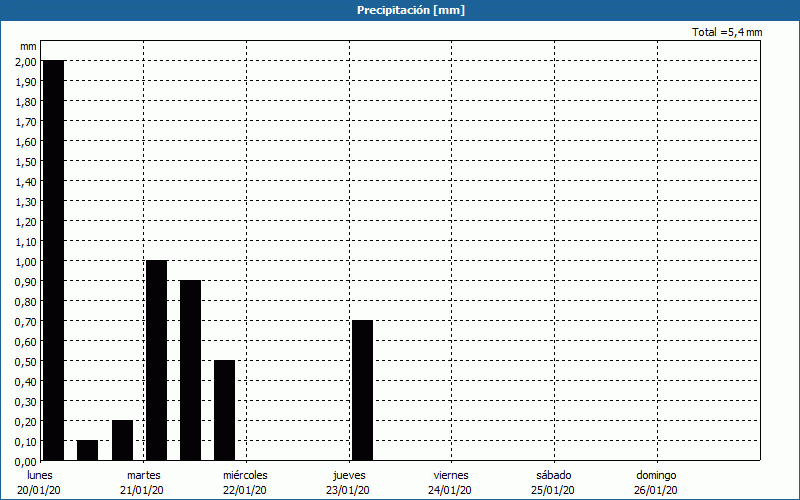
Task: Select the 0,20 mm precipitation bar
Action: (122, 440)
